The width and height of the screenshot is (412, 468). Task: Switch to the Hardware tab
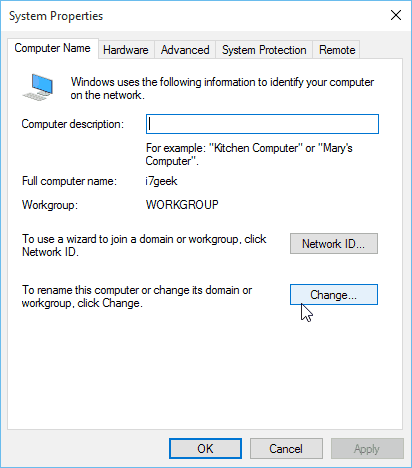tap(126, 50)
